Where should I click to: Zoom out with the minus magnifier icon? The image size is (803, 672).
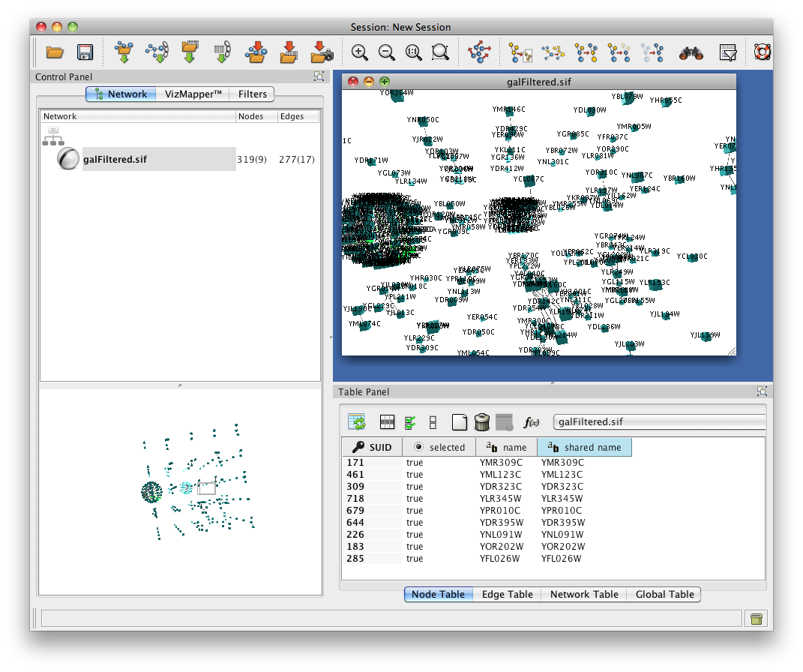387,52
